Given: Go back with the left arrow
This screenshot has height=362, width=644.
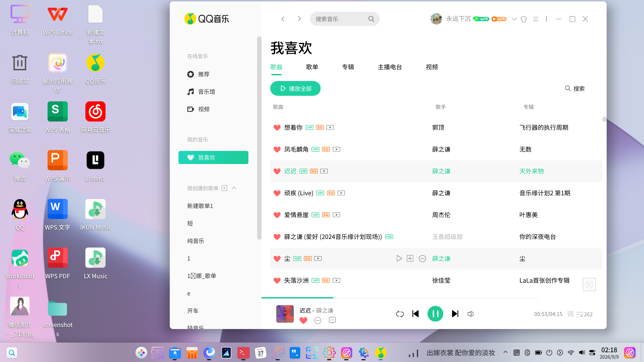Looking at the screenshot, I should click(x=283, y=19).
